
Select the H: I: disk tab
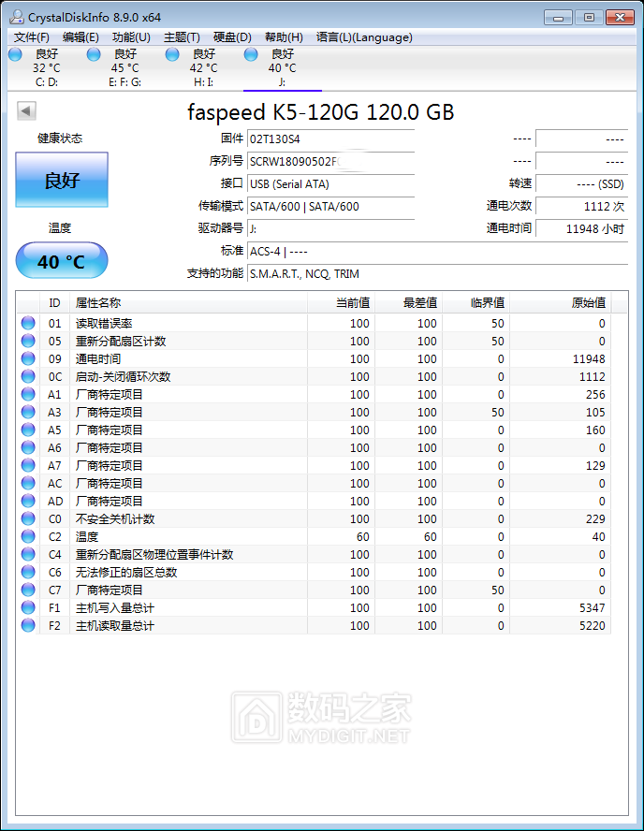point(203,67)
